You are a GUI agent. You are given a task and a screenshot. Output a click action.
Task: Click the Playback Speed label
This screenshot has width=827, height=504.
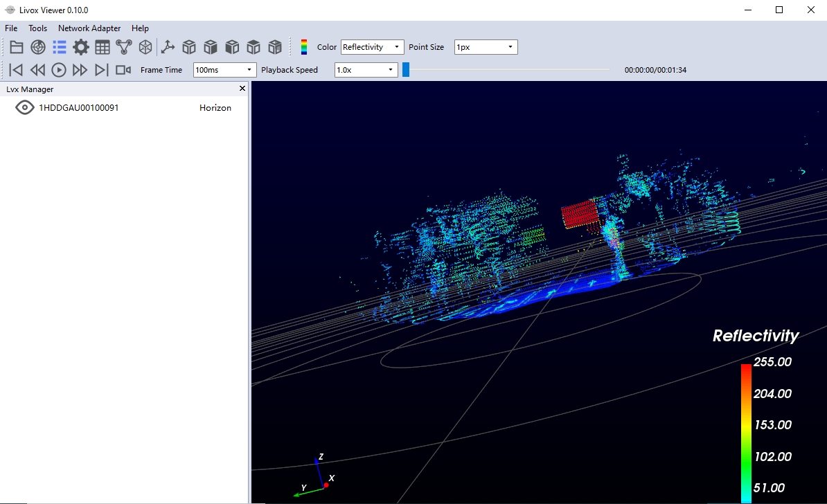tap(289, 70)
